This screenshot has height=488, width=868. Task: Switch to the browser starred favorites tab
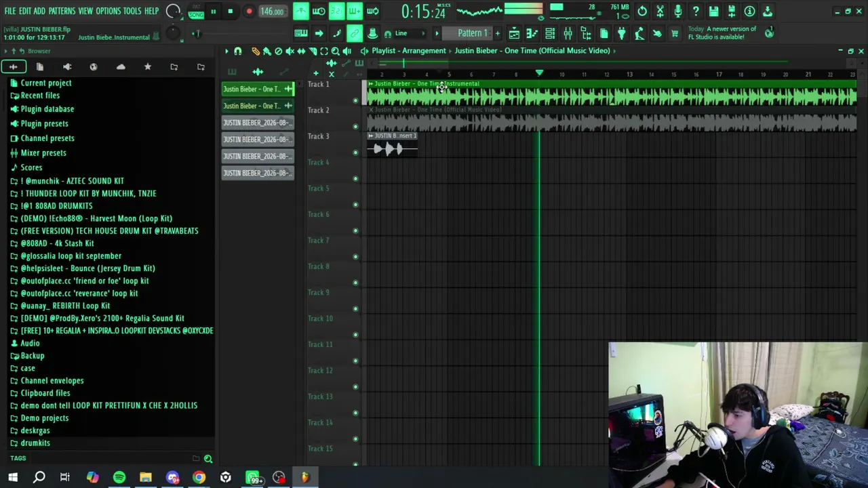(147, 67)
